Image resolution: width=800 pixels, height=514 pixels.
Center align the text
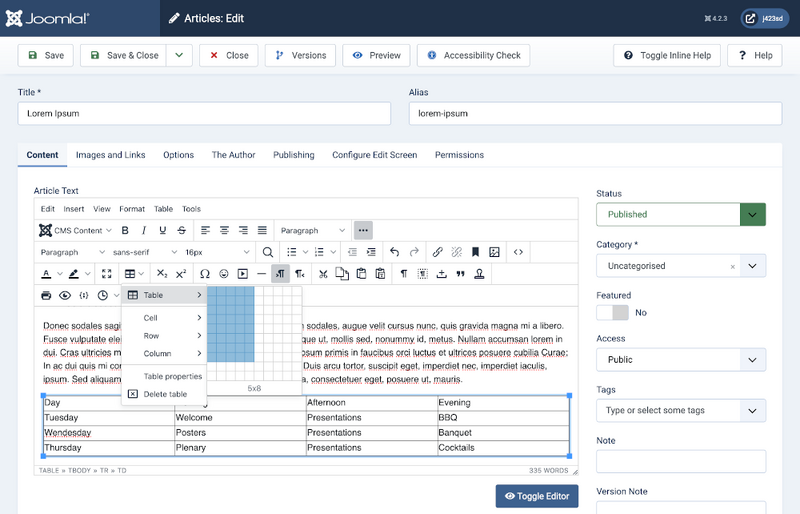(224, 230)
